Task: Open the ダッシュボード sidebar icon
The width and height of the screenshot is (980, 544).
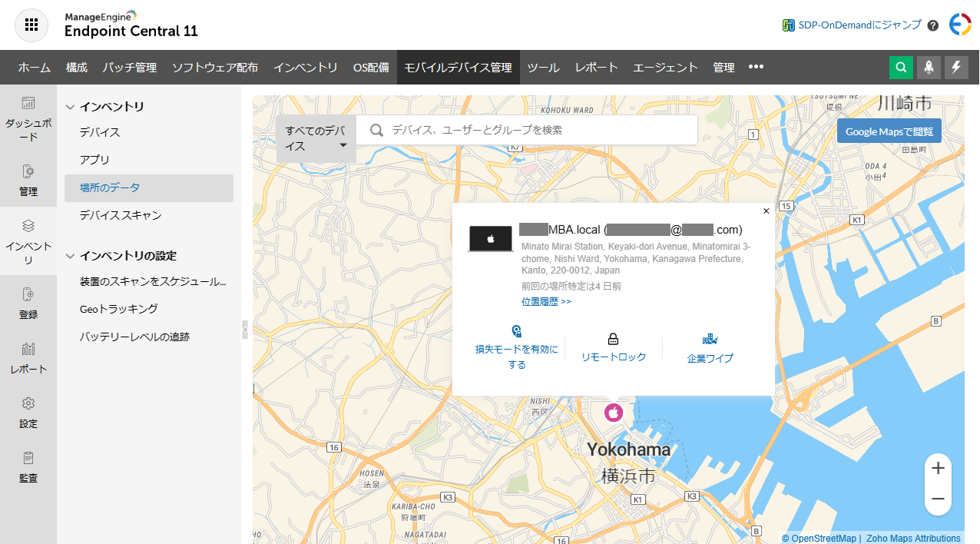Action: point(28,119)
